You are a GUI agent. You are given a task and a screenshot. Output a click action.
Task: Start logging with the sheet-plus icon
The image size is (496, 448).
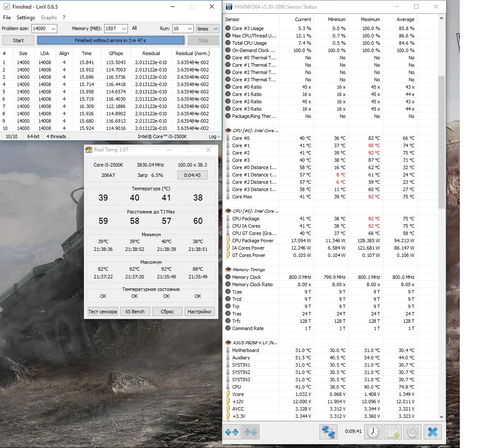click(393, 432)
